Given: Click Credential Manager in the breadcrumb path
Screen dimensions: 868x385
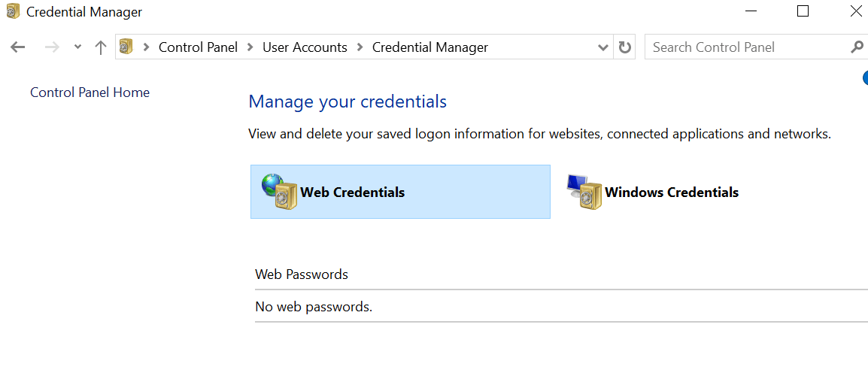Looking at the screenshot, I should click(x=430, y=47).
